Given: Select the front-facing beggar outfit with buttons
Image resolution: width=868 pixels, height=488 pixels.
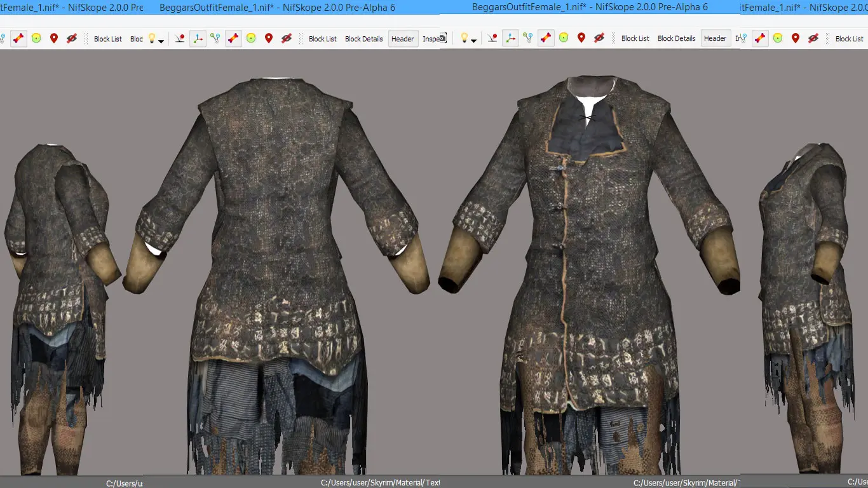Looking at the screenshot, I should 589,276.
